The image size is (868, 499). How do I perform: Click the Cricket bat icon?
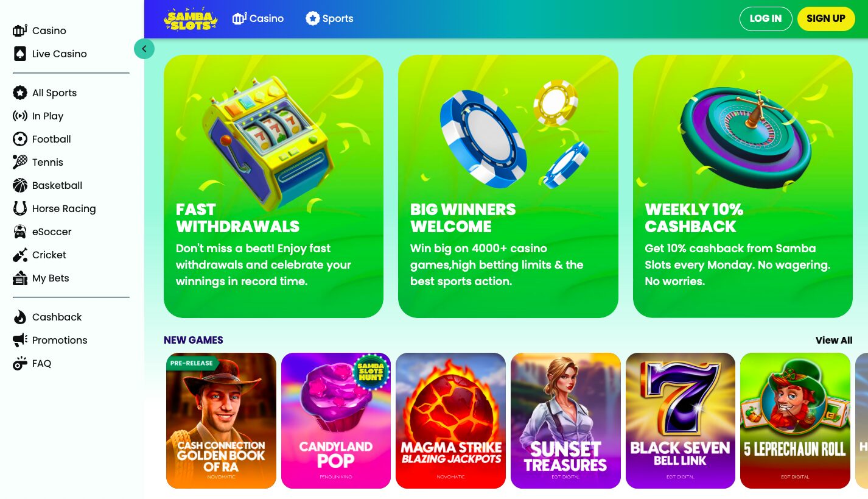pos(20,255)
